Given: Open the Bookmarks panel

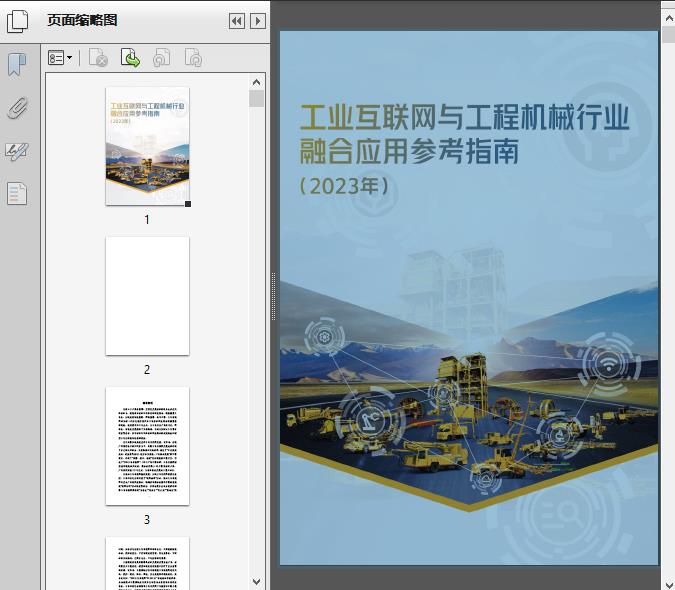Looking at the screenshot, I should [17, 65].
